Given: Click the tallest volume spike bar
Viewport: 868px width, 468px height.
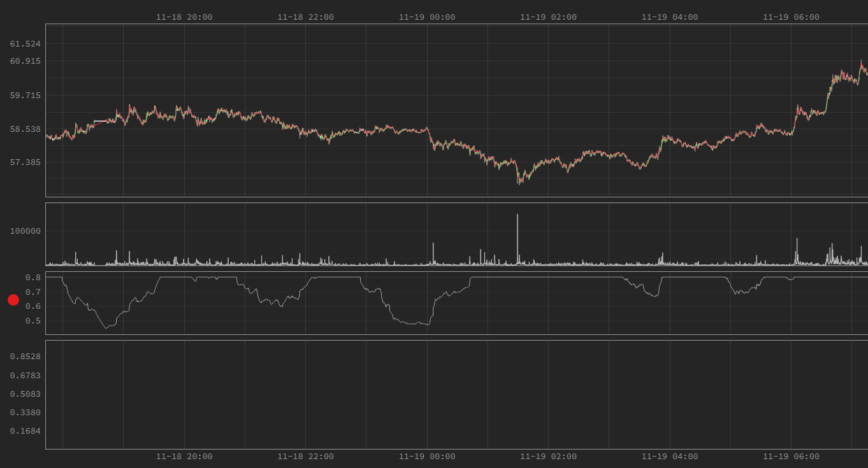Looking at the screenshot, I should [x=517, y=239].
